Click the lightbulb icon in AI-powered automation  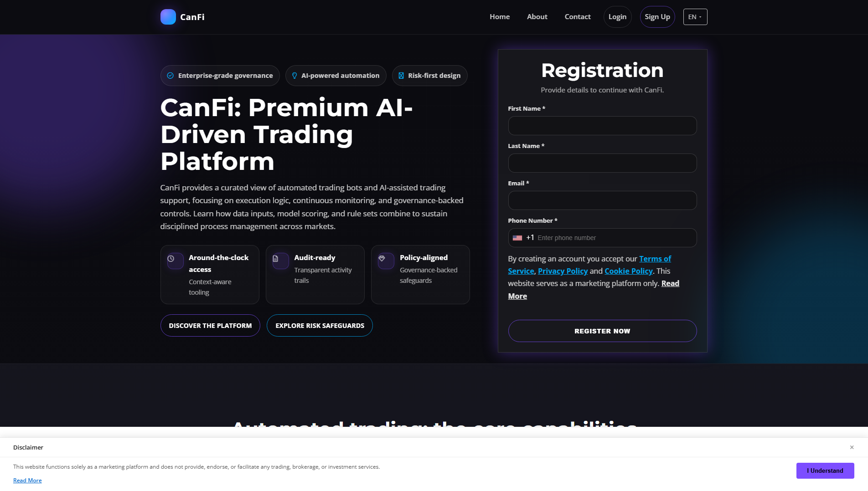[x=294, y=76]
